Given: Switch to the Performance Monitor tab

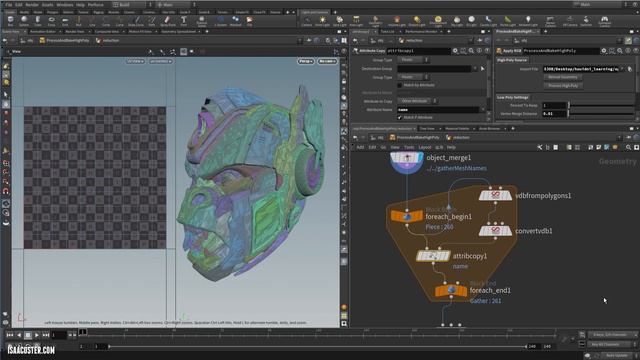Looking at the screenshot, I should pos(422,31).
